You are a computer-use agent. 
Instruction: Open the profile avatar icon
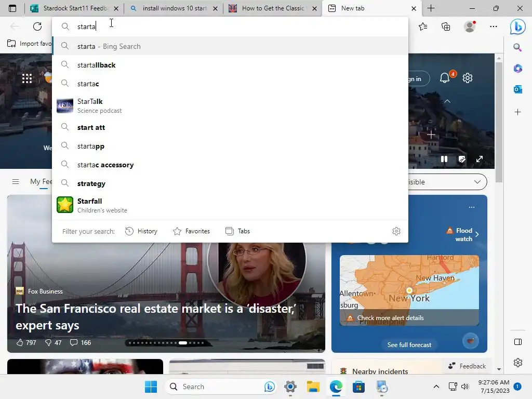pos(470,26)
